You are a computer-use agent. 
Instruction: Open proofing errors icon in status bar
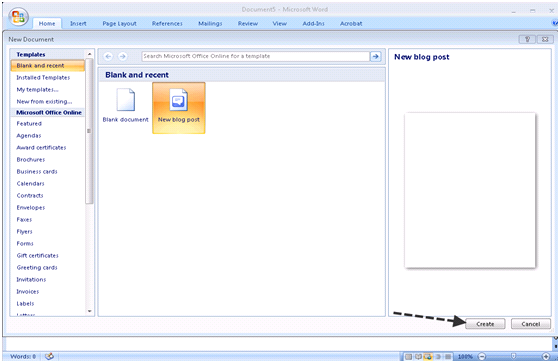[50, 356]
